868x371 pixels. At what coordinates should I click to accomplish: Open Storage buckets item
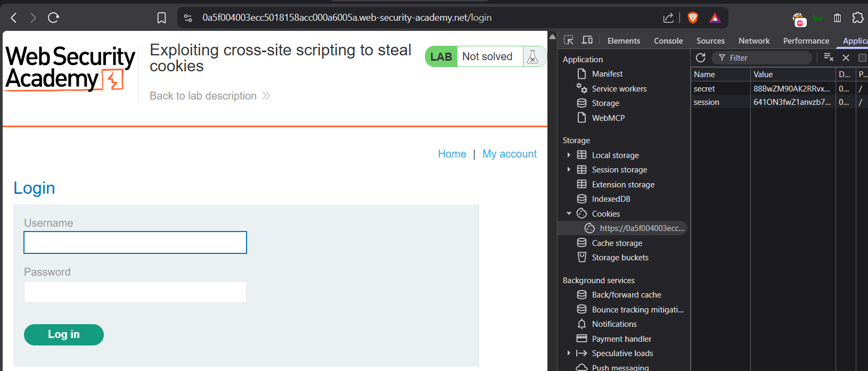tap(620, 257)
